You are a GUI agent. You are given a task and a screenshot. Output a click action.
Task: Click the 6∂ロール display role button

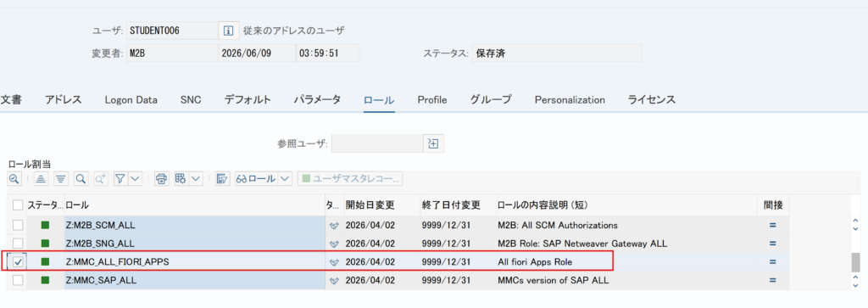click(256, 178)
